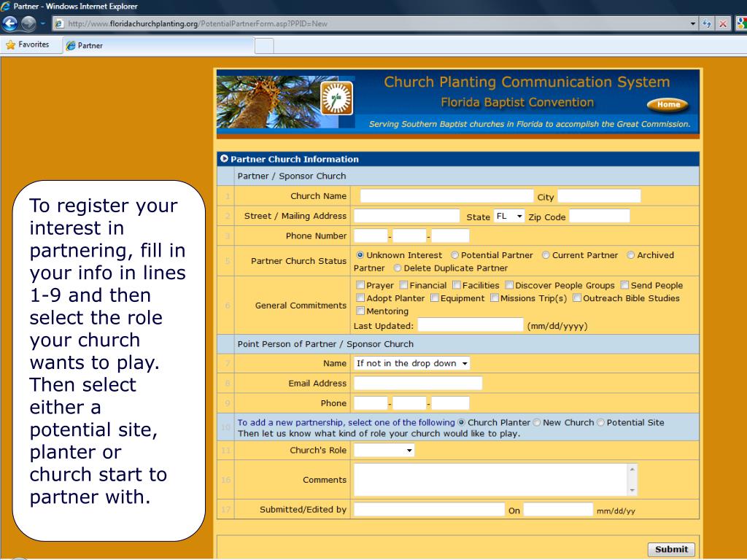Check the Send People checkbox
Image resolution: width=747 pixels, height=560 pixels.
pyautogui.click(x=624, y=285)
